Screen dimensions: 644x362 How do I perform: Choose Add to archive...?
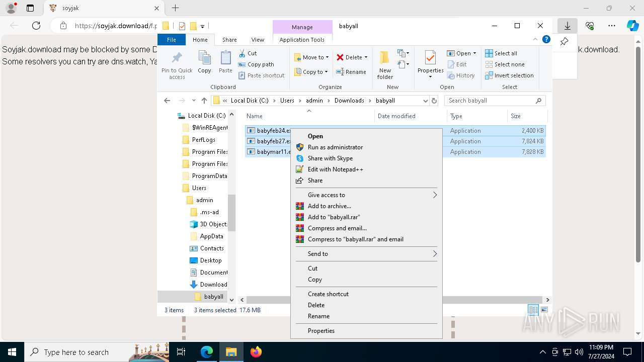tap(366, 206)
